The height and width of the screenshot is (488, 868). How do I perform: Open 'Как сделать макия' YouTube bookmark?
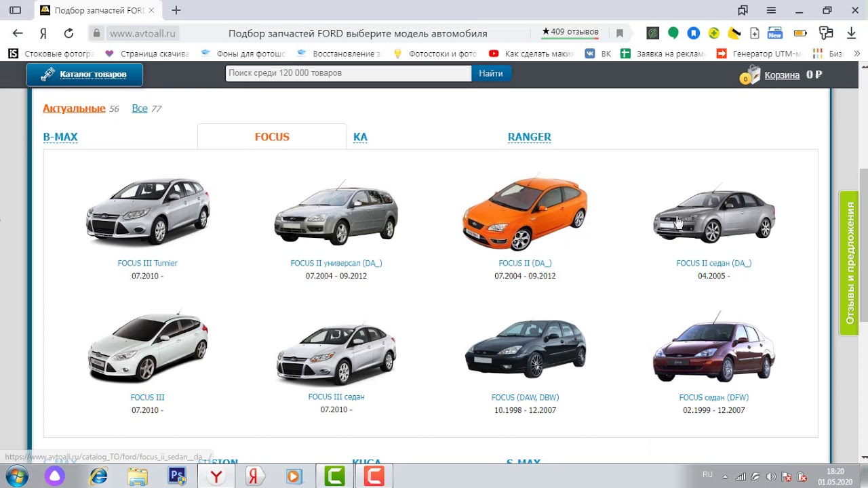532,54
